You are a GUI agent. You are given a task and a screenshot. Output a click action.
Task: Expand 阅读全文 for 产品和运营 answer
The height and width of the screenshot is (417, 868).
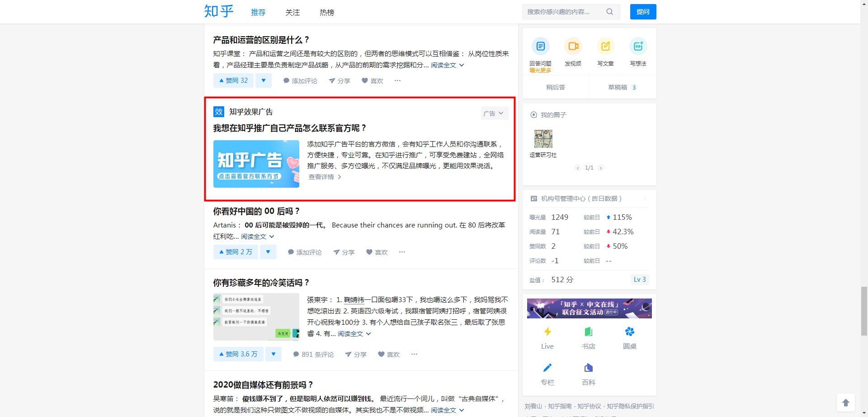[x=447, y=65]
